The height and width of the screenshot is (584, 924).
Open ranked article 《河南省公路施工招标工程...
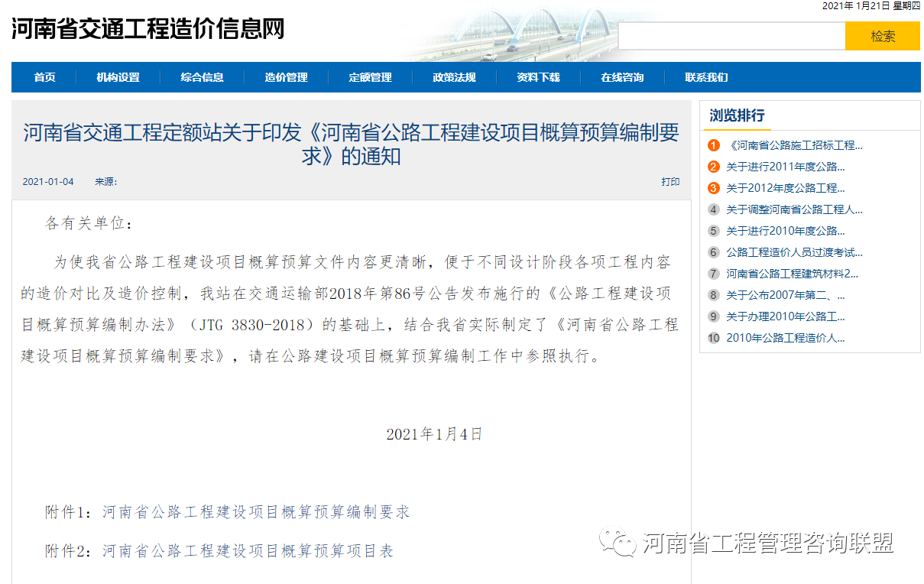[795, 145]
